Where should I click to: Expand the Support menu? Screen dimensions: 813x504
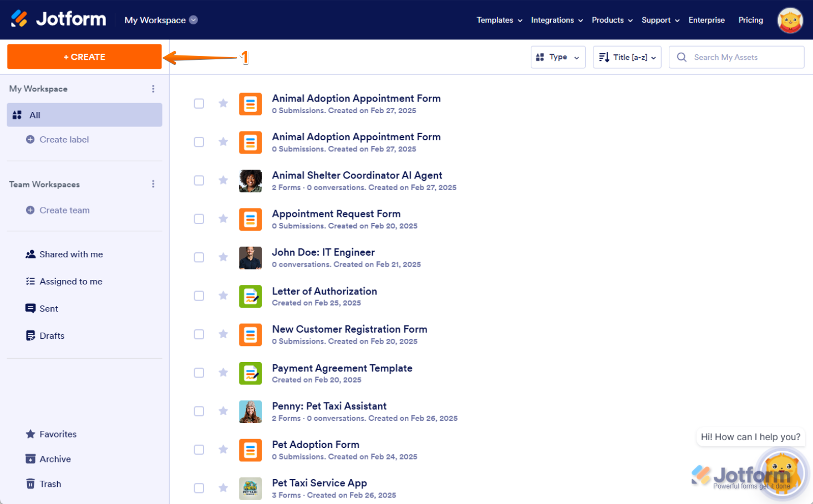[660, 20]
